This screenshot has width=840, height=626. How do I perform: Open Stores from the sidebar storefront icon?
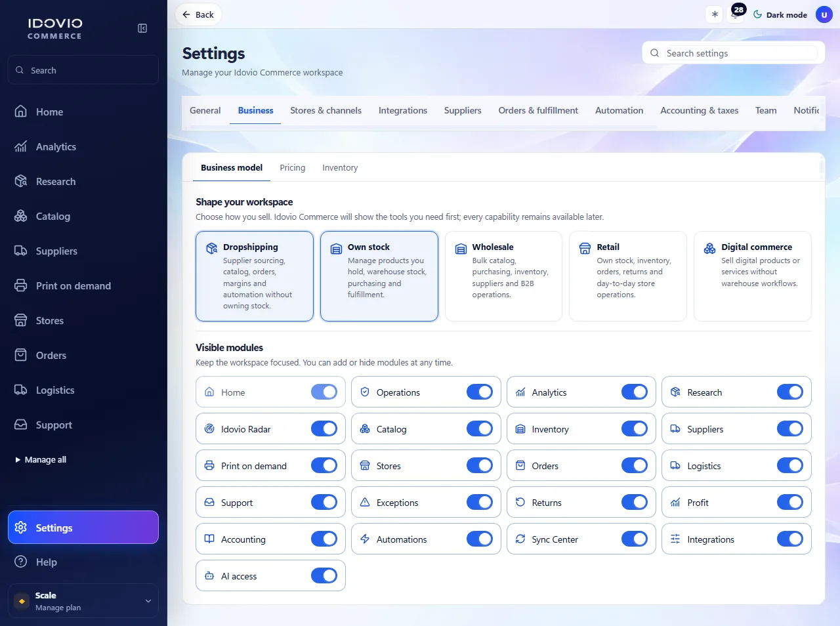point(21,320)
